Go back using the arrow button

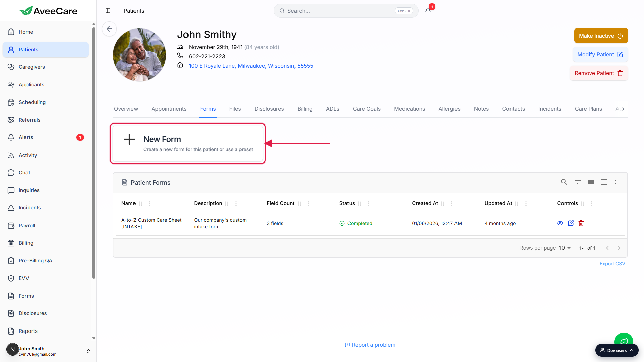(109, 29)
